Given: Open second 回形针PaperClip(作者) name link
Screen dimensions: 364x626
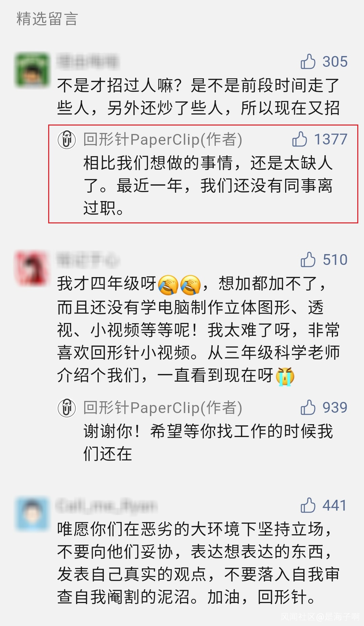Looking at the screenshot, I should coord(163,408).
